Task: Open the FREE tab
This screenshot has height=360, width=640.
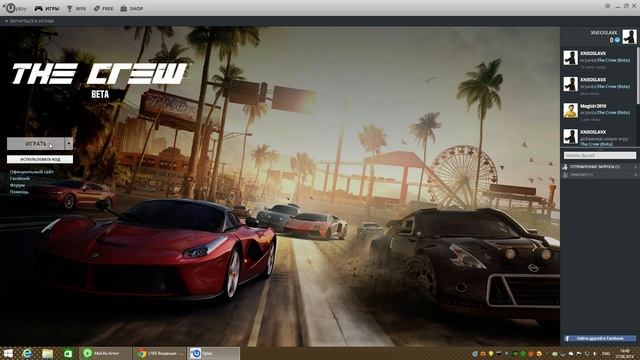Action: tap(103, 9)
